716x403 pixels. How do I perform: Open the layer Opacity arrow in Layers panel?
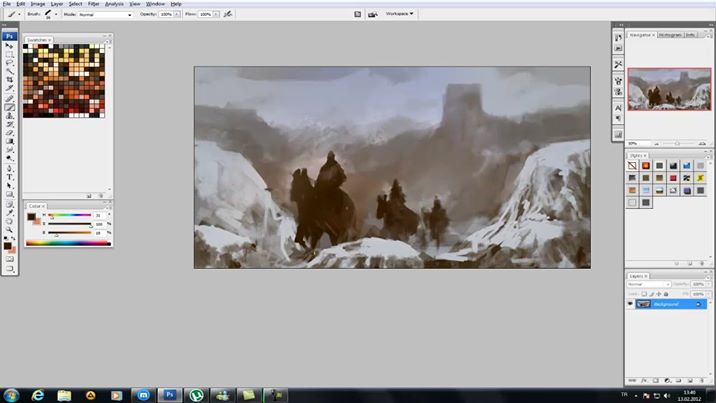click(x=708, y=284)
